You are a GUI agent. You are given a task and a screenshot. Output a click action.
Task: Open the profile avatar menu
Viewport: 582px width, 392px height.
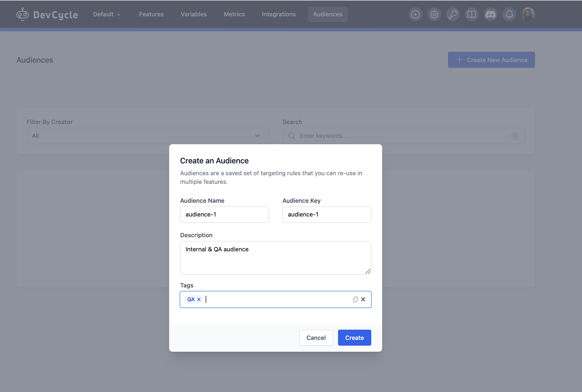(x=528, y=14)
